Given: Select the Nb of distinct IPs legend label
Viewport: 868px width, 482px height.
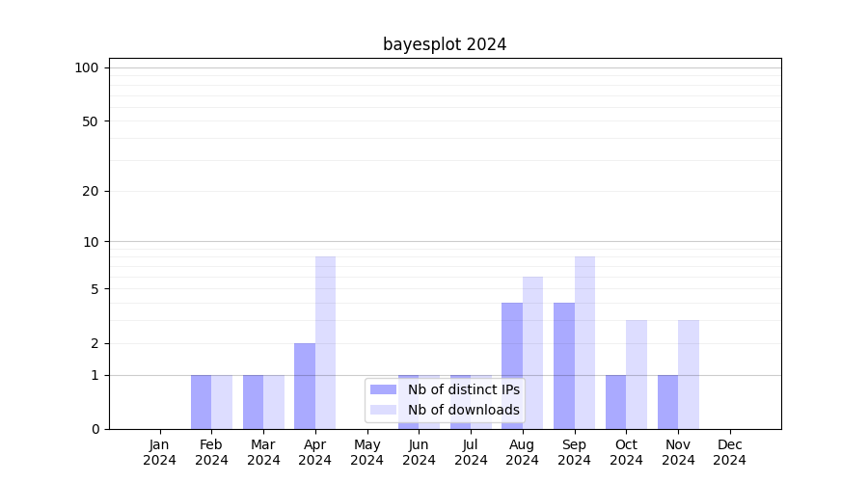Looking at the screenshot, I should pos(463,389).
